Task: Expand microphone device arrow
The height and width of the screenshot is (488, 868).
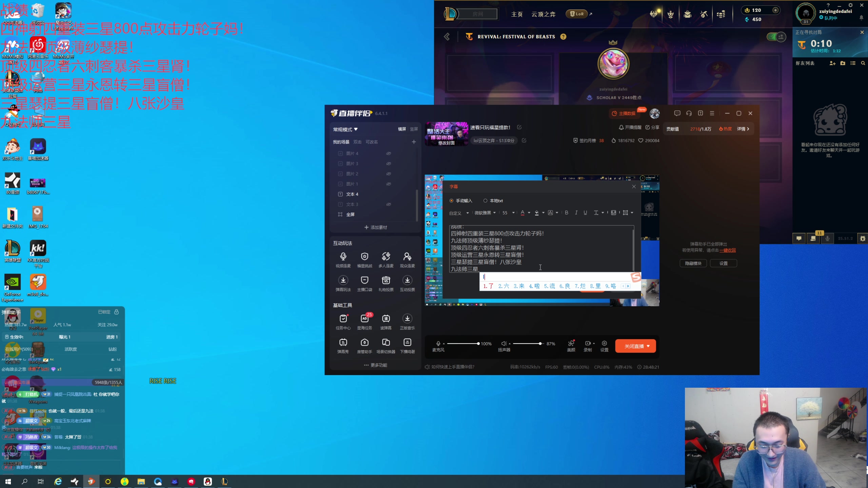Action: (x=444, y=343)
